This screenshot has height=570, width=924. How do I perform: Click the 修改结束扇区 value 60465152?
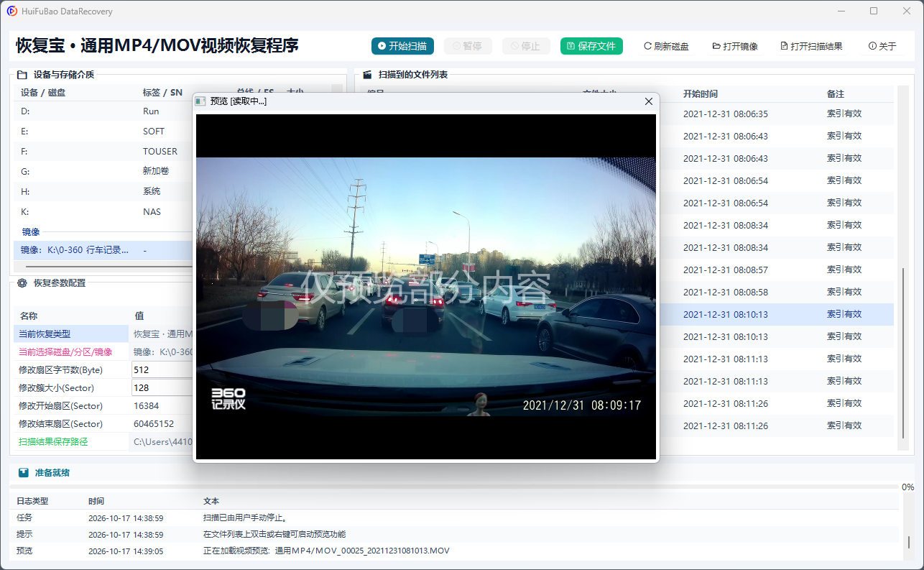click(x=154, y=424)
